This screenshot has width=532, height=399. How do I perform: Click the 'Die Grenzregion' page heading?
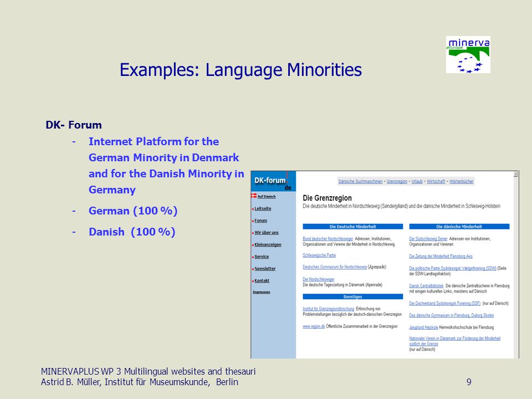(327, 198)
